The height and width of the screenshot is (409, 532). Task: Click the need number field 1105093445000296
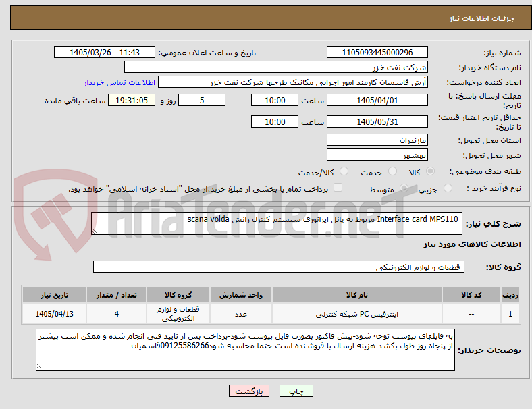click(x=377, y=52)
